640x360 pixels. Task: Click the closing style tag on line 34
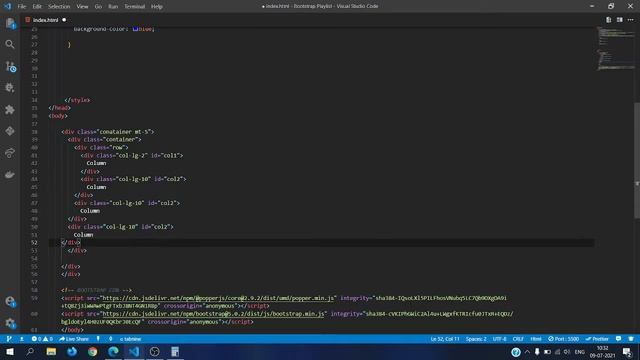coord(78,100)
